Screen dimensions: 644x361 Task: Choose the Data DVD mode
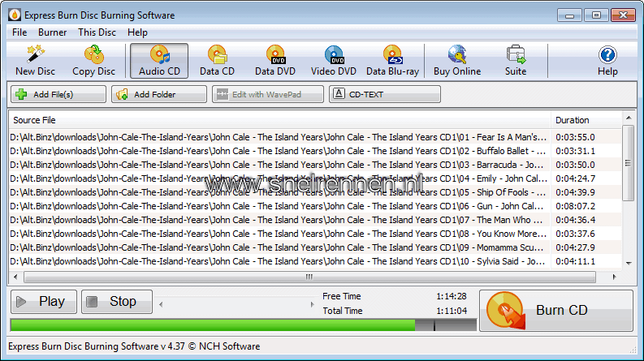tap(275, 61)
